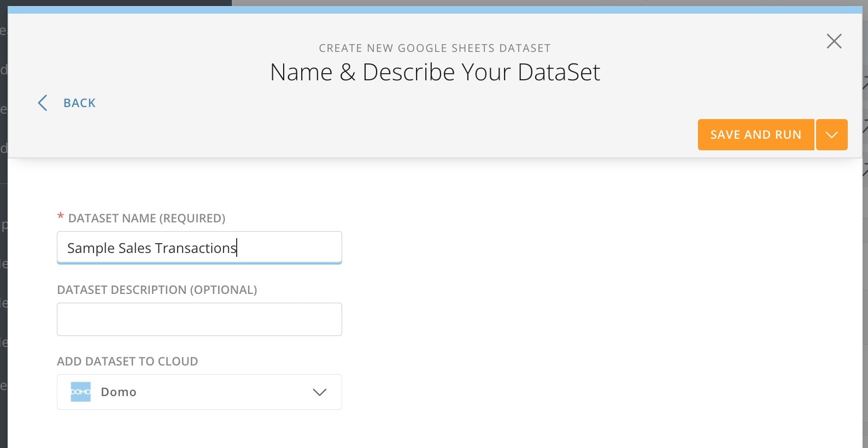Click the red required asterisk

(61, 217)
